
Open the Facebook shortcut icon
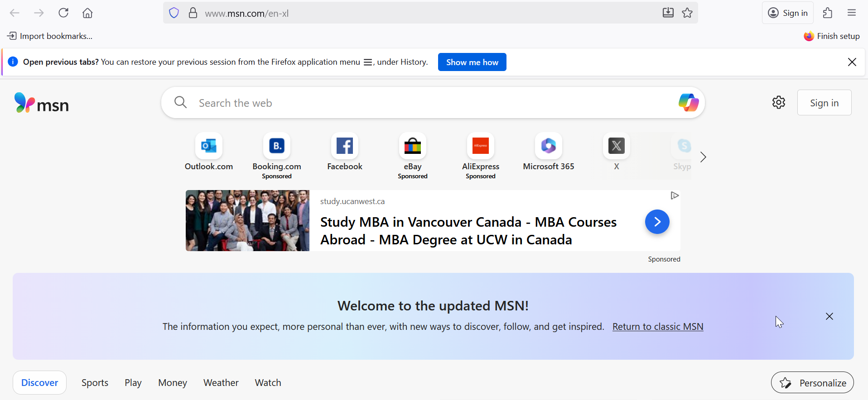[x=345, y=146]
